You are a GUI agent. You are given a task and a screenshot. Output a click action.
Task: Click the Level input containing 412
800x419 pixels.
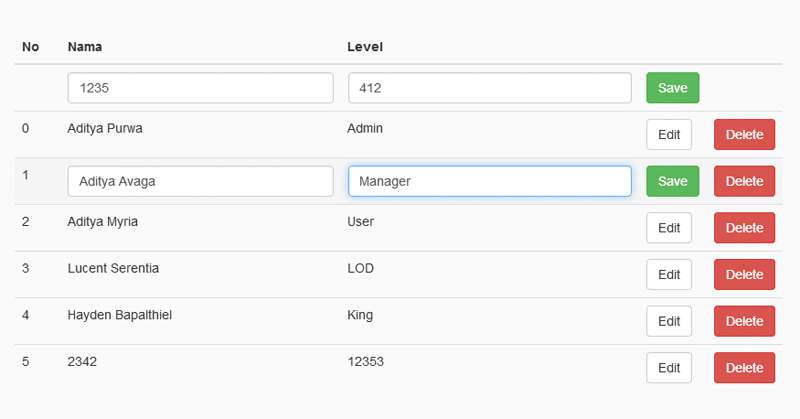point(489,88)
